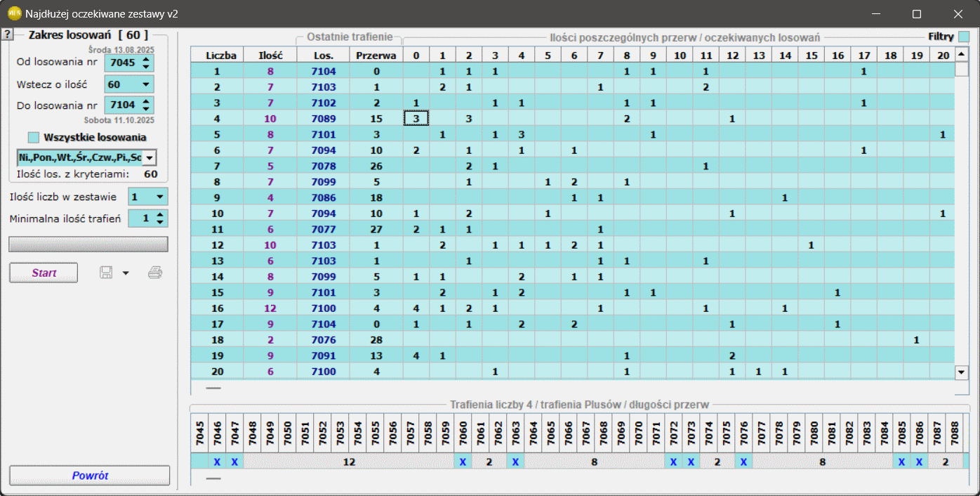Image resolution: width=980 pixels, height=496 pixels.
Task: Click the Od losowania nr spinner arrows
Action: pos(145,63)
